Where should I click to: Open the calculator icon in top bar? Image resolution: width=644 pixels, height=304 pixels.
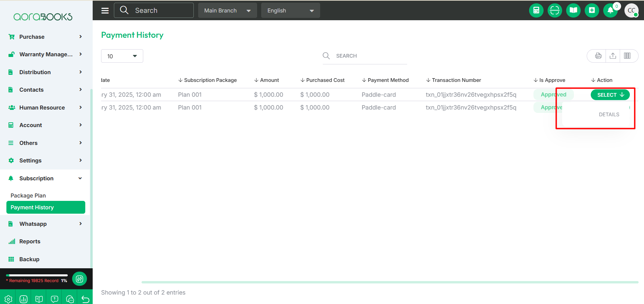click(536, 10)
